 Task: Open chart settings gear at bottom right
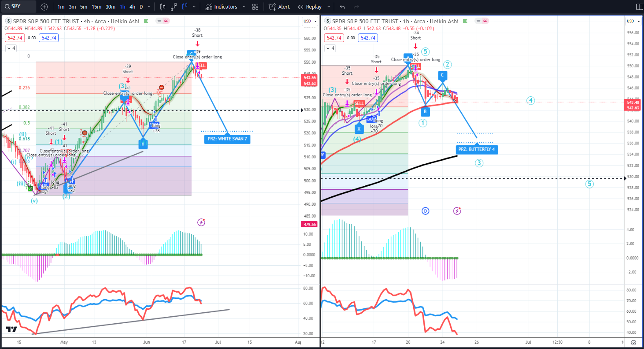pos(633,342)
